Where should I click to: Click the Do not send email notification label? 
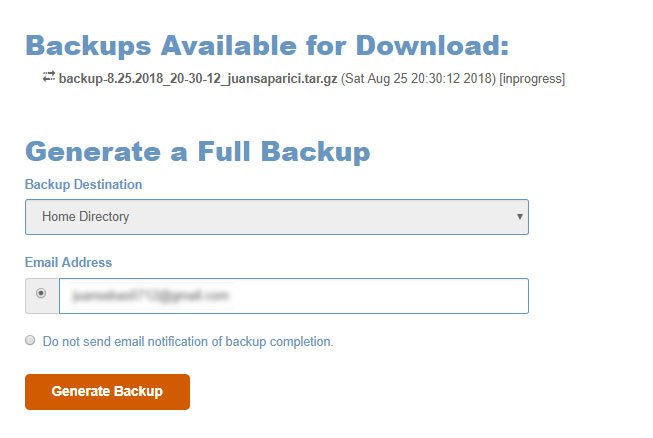click(x=188, y=341)
